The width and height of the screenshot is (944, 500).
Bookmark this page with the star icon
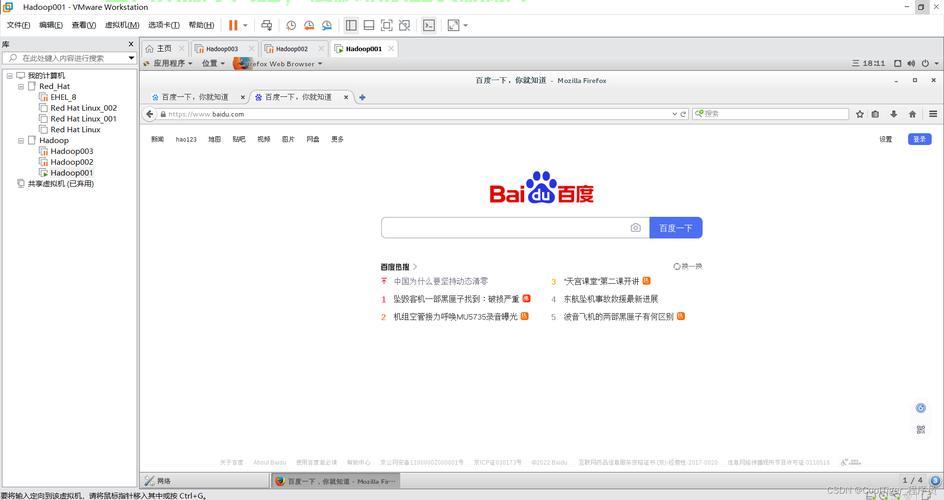(860, 114)
